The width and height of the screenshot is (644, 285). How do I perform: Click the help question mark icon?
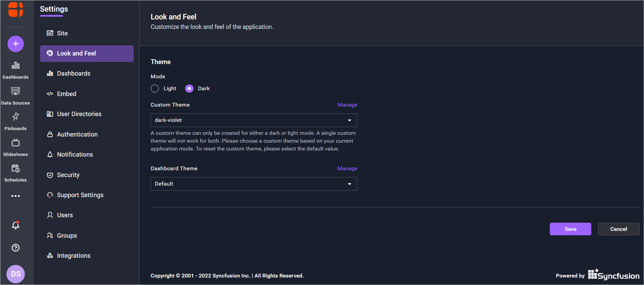pyautogui.click(x=16, y=248)
